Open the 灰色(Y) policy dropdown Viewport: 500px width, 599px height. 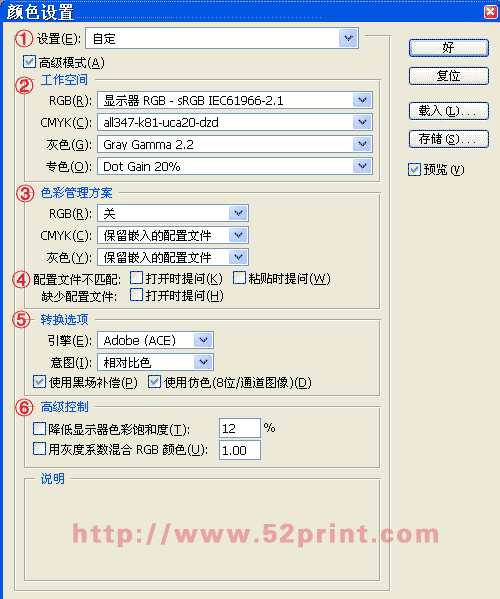[x=173, y=257]
